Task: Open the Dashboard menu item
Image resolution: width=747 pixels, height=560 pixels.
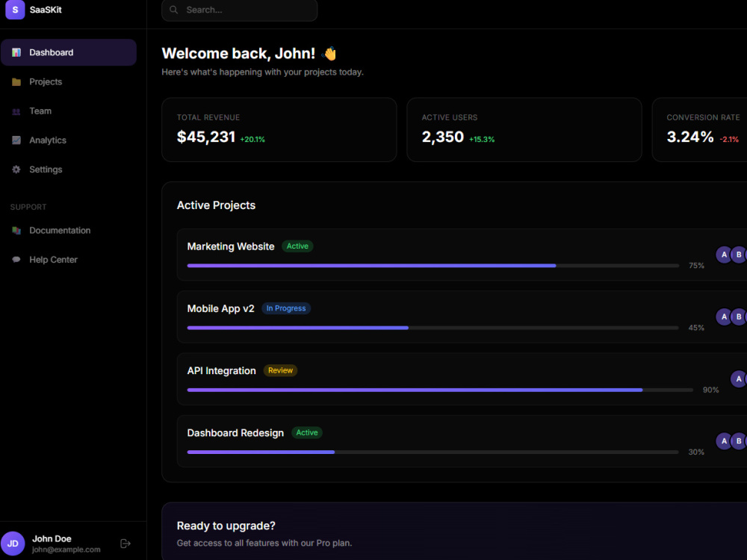Action: tap(69, 52)
